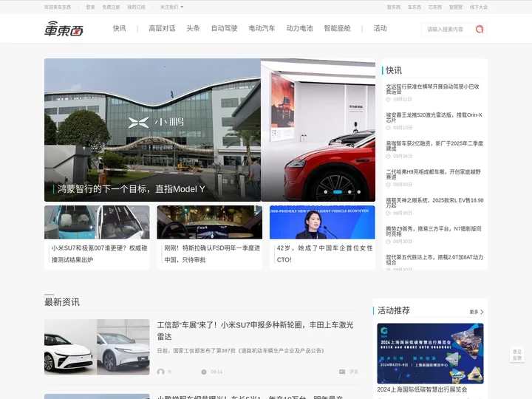Viewport: 532px width, 399px height.
Task: Open 2024上海国际低碳智慧出行展览会 title link
Action: pyautogui.click(x=422, y=389)
